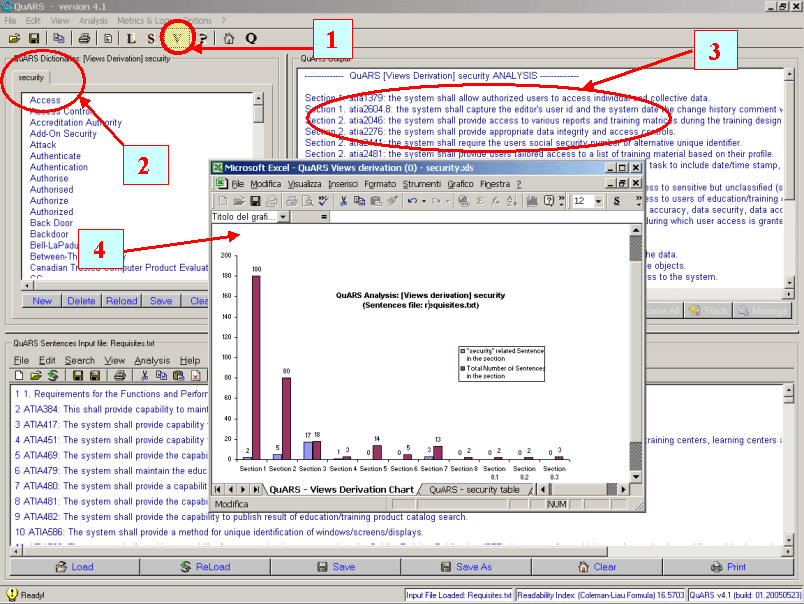Click Reload button under the dictionary list
This screenshot has height=604, width=804.
122,301
